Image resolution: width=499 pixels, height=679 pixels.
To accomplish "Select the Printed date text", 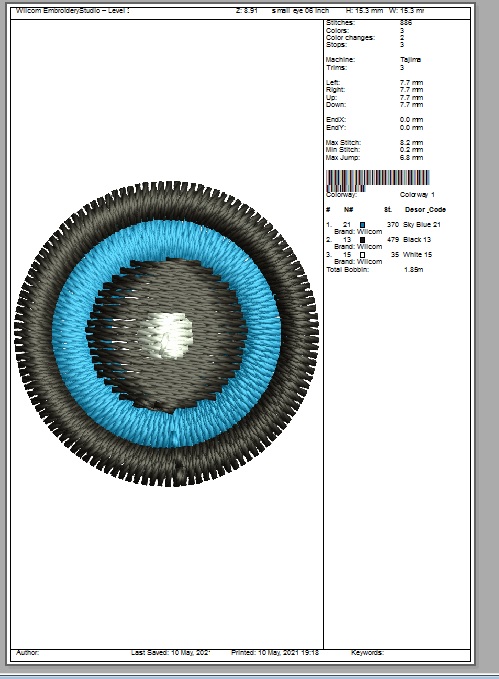I will 275,653.
